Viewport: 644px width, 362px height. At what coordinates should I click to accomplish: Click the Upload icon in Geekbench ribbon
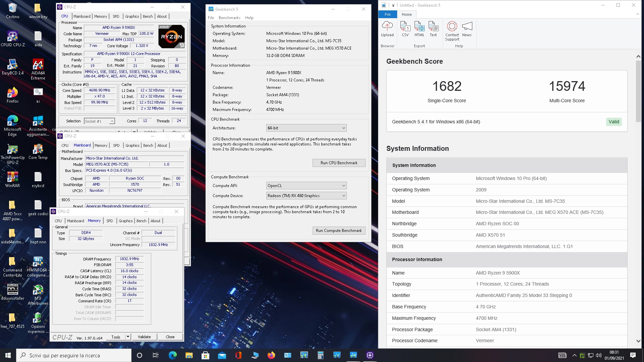pyautogui.click(x=387, y=29)
